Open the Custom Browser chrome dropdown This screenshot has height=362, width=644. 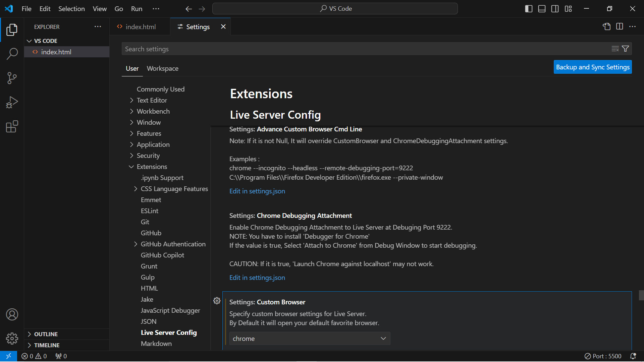pos(309,339)
